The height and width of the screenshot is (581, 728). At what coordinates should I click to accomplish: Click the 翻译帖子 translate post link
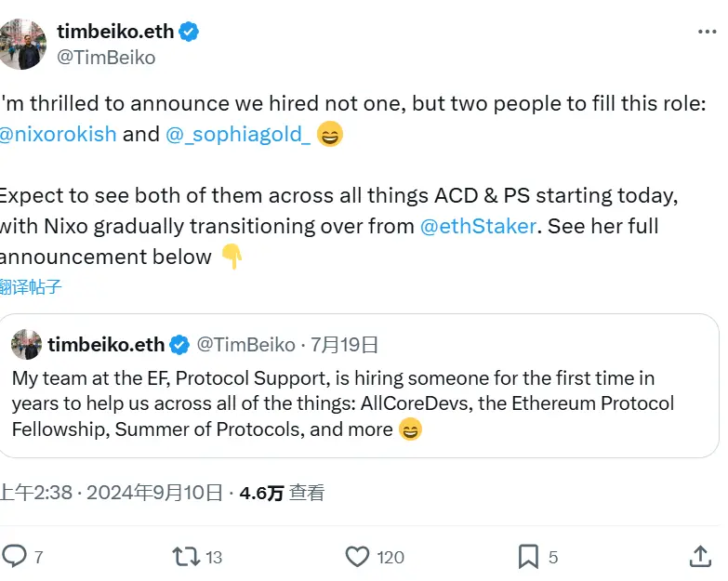tap(31, 287)
